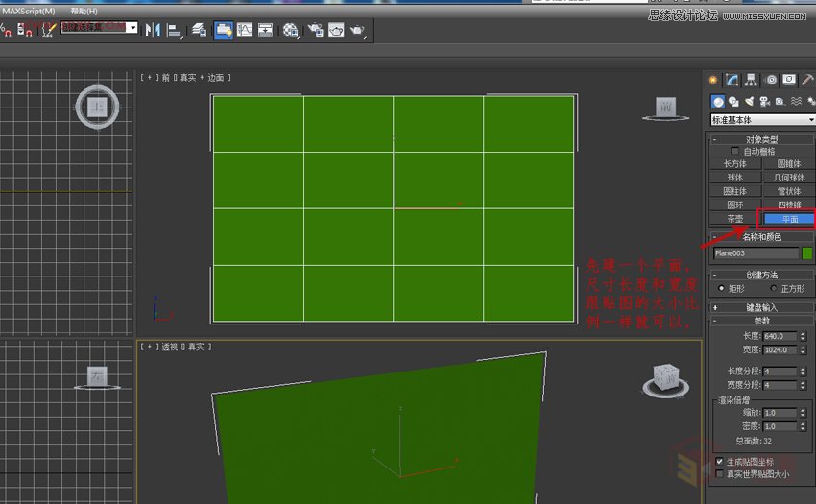Click the percent snap toggle icon

(x=7, y=31)
